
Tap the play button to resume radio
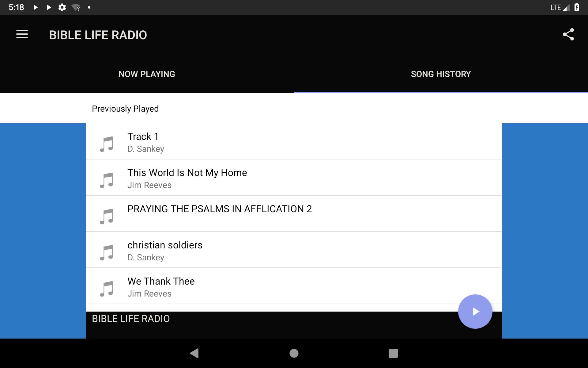(x=475, y=311)
